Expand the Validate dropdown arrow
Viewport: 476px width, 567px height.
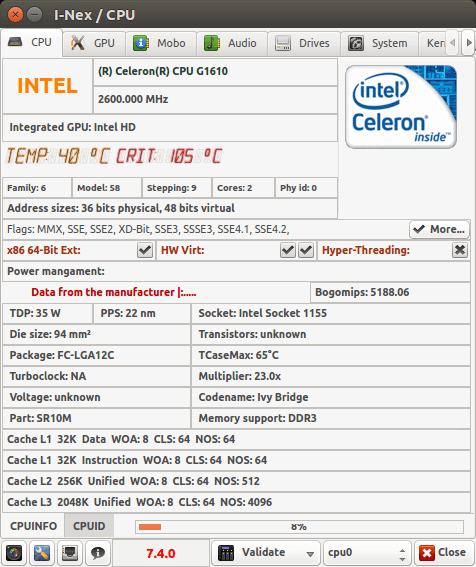point(310,554)
